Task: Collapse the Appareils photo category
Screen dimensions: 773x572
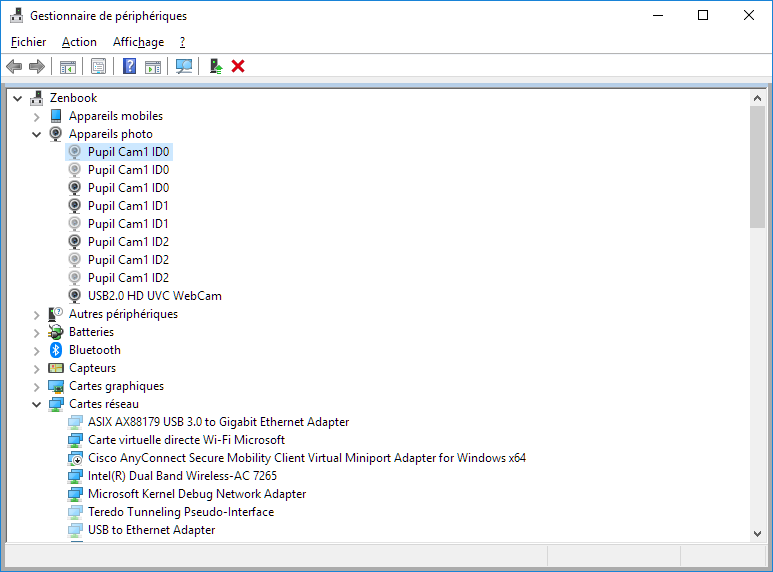Action: point(36,134)
